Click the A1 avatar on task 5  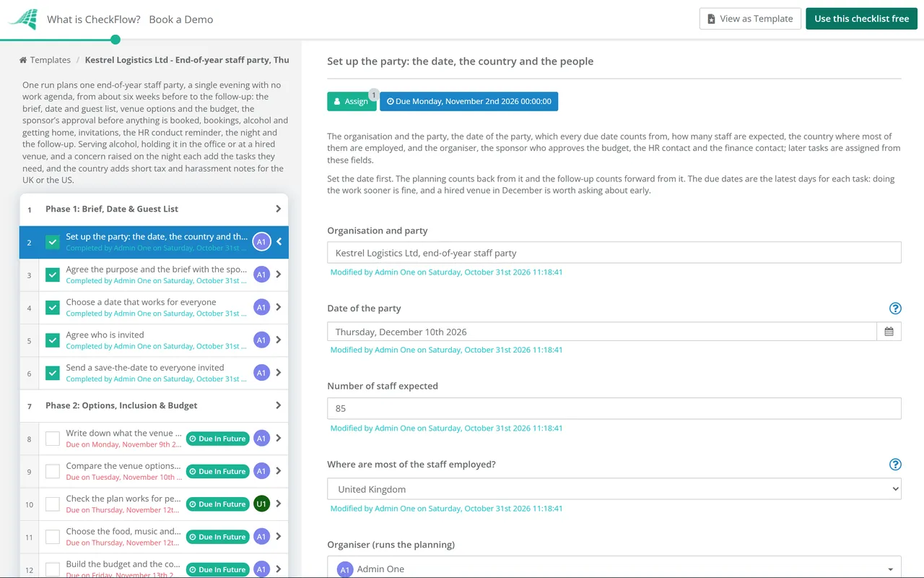(x=261, y=340)
